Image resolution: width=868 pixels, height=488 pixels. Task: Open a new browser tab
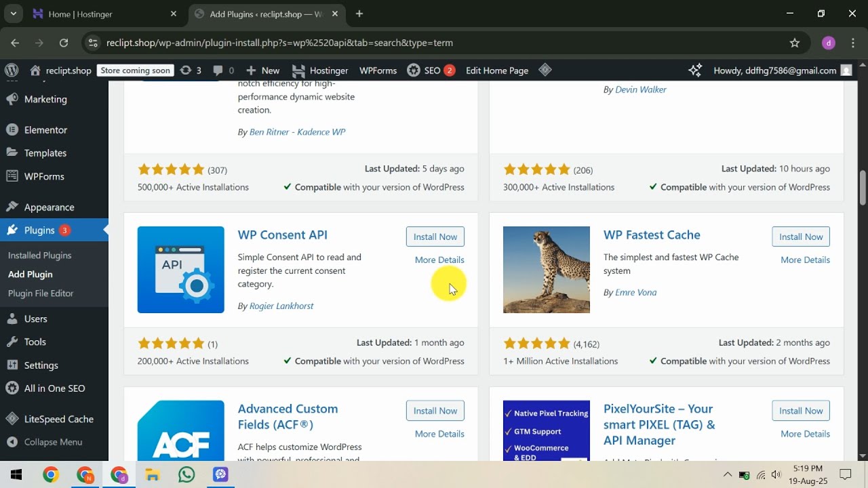pyautogui.click(x=359, y=14)
